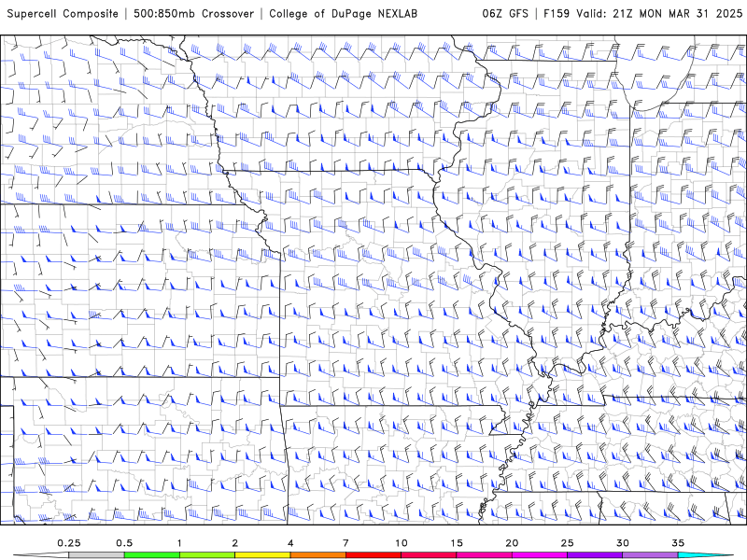Select the violet 25–30 color bar segment

595,555
